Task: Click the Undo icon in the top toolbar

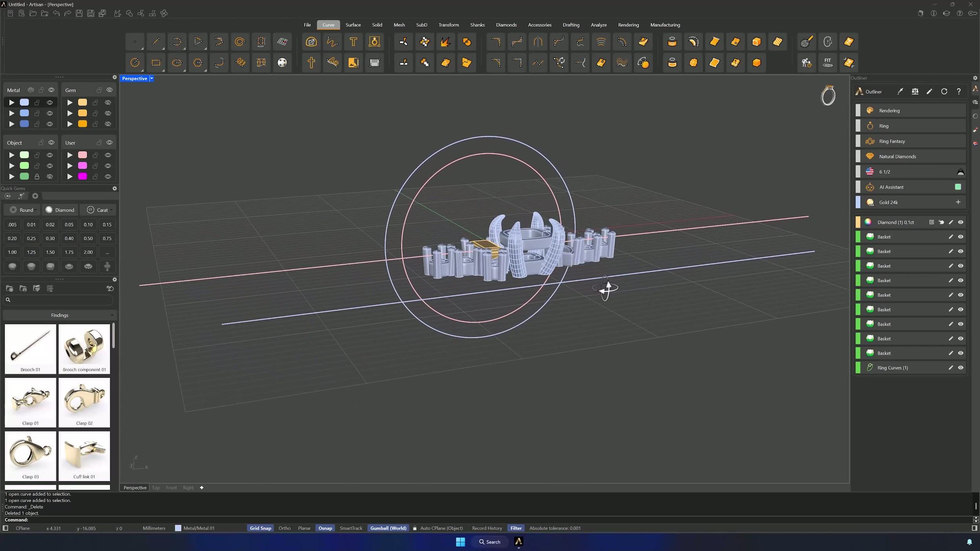Action: click(x=56, y=13)
